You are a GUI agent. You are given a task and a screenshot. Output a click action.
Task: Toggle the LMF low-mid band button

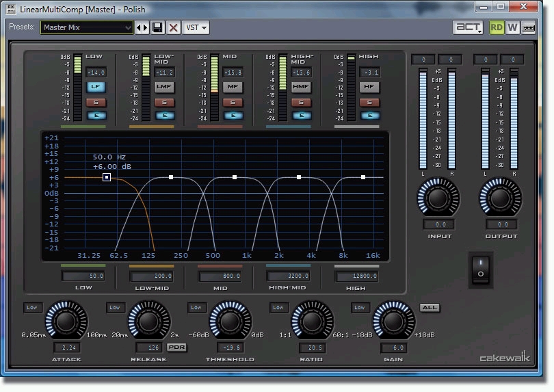(x=164, y=87)
